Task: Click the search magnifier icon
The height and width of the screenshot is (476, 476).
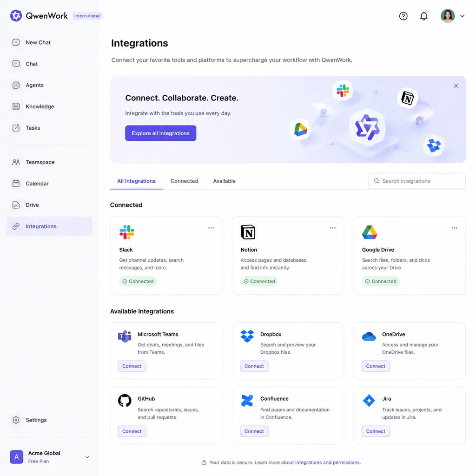Action: [377, 181]
